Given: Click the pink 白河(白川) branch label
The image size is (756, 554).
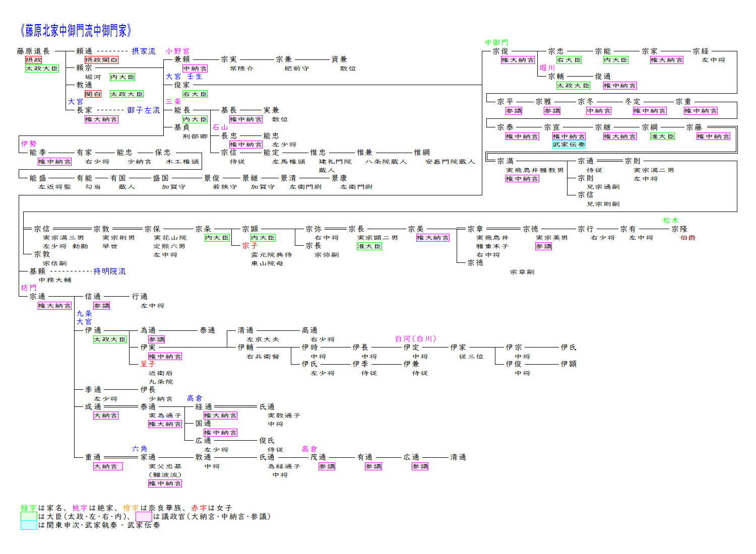Looking at the screenshot, I should (x=415, y=338).
